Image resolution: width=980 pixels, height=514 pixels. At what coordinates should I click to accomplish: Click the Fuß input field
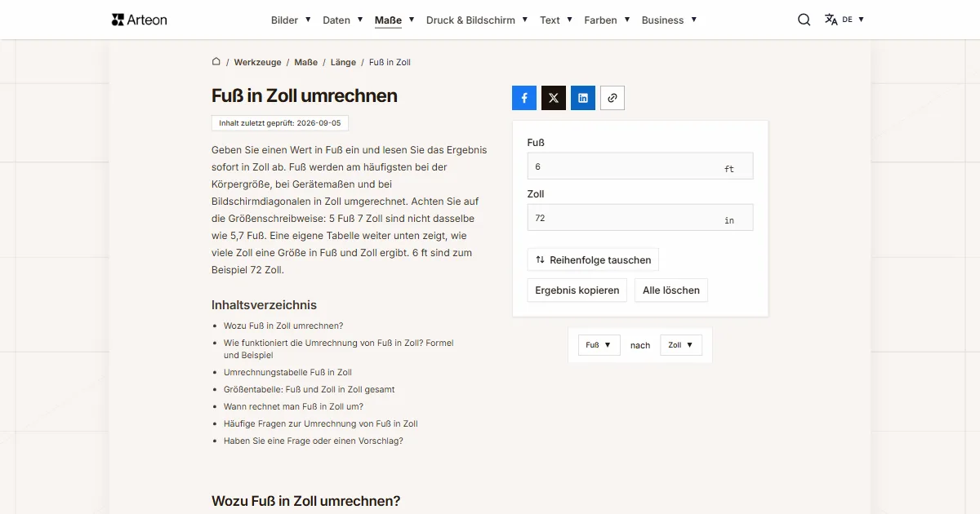point(640,166)
